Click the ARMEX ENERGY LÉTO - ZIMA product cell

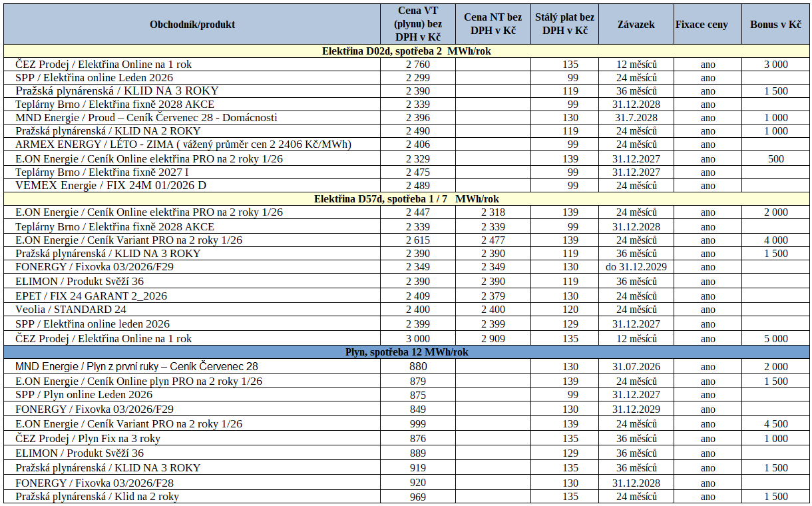click(x=183, y=144)
